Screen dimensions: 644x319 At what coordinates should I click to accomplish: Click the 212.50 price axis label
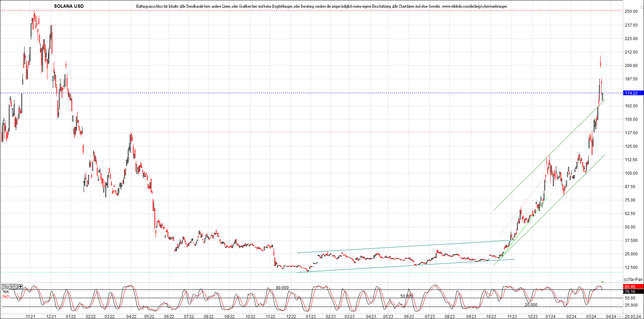631,52
